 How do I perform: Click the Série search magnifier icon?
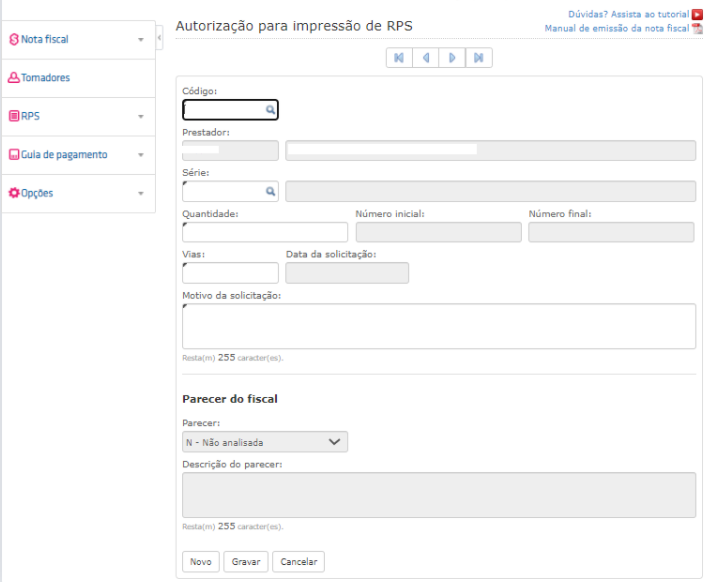click(270, 192)
